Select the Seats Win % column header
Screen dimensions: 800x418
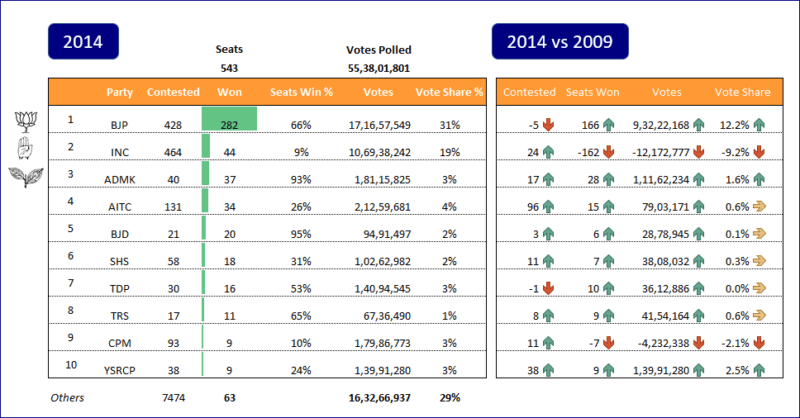tap(301, 92)
